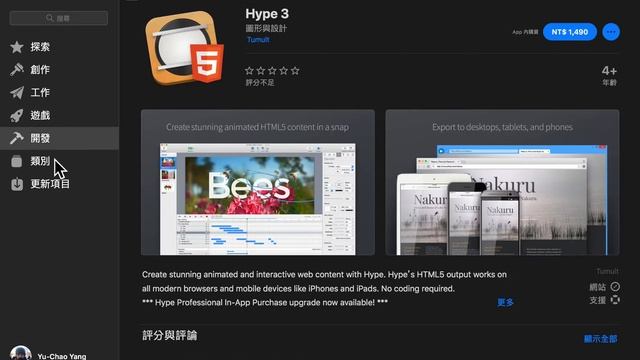Open 支援 support lifebuoy icon
Screen dimensions: 640x360
pos(615,300)
